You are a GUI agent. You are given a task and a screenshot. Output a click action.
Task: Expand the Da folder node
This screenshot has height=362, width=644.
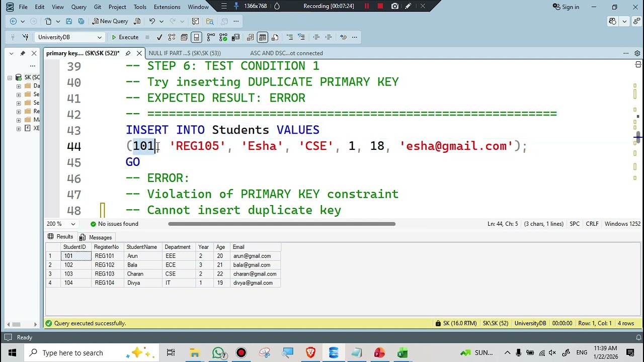19,86
